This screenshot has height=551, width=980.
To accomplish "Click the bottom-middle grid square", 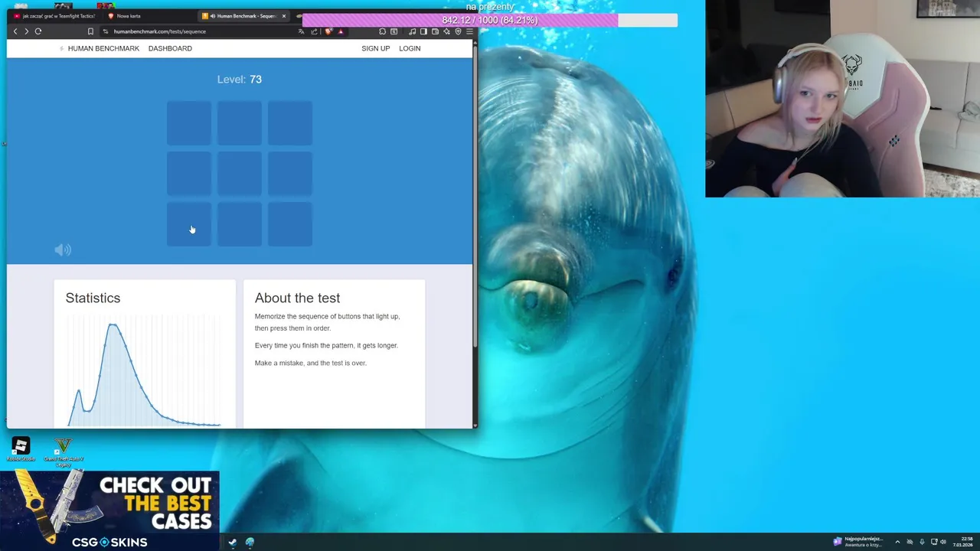I will coord(240,224).
